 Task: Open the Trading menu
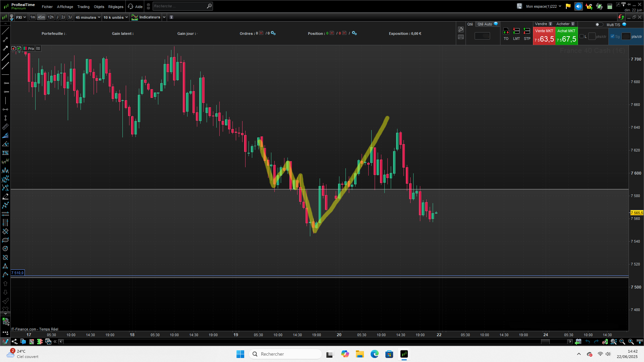click(83, 7)
